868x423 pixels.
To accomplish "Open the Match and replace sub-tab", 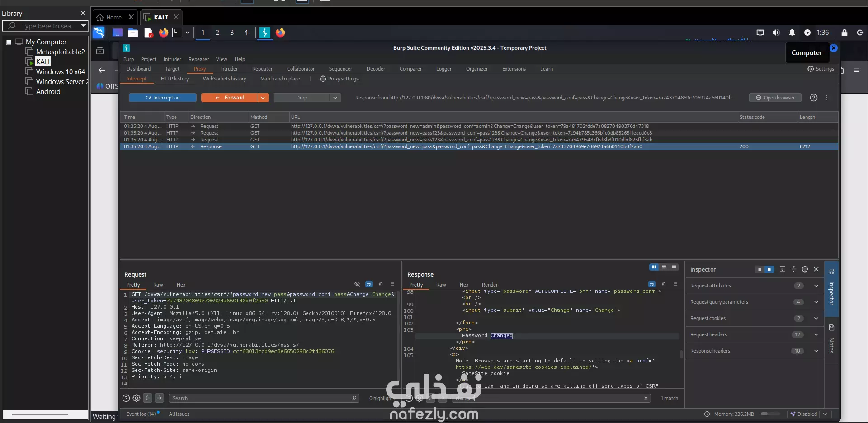I will [x=280, y=79].
